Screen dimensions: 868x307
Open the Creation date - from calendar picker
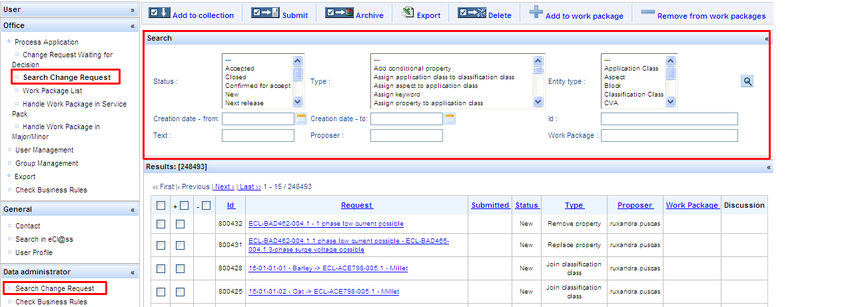point(301,119)
